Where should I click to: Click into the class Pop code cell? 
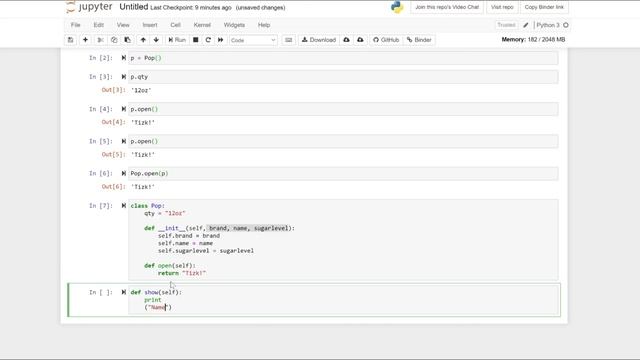pyautogui.click(x=343, y=240)
